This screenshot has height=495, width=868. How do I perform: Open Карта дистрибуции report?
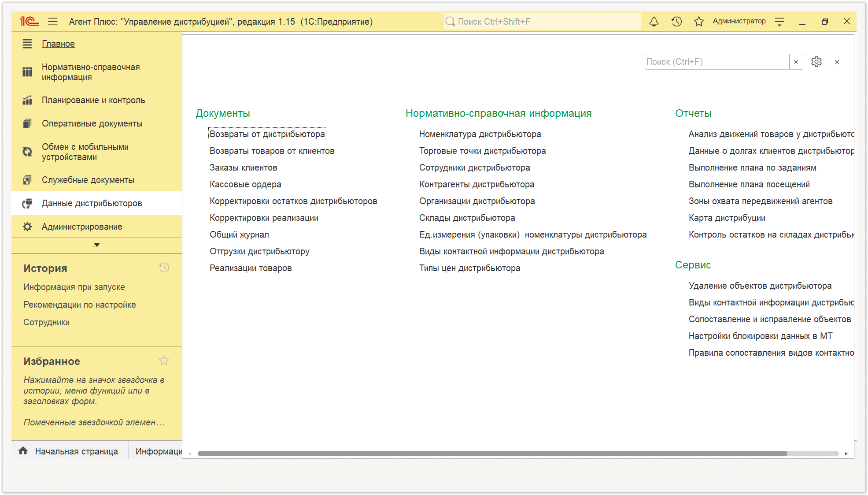pyautogui.click(x=727, y=218)
